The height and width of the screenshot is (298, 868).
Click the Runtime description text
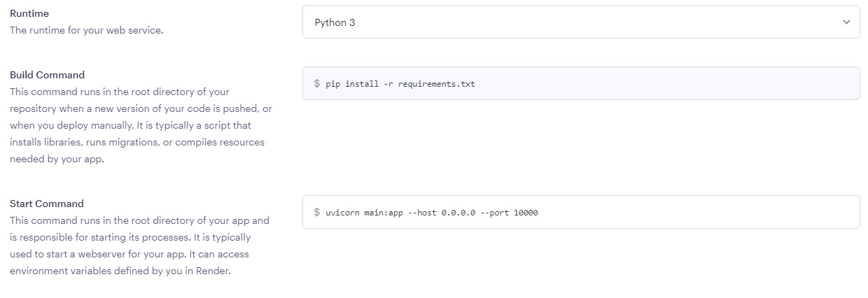coord(86,30)
